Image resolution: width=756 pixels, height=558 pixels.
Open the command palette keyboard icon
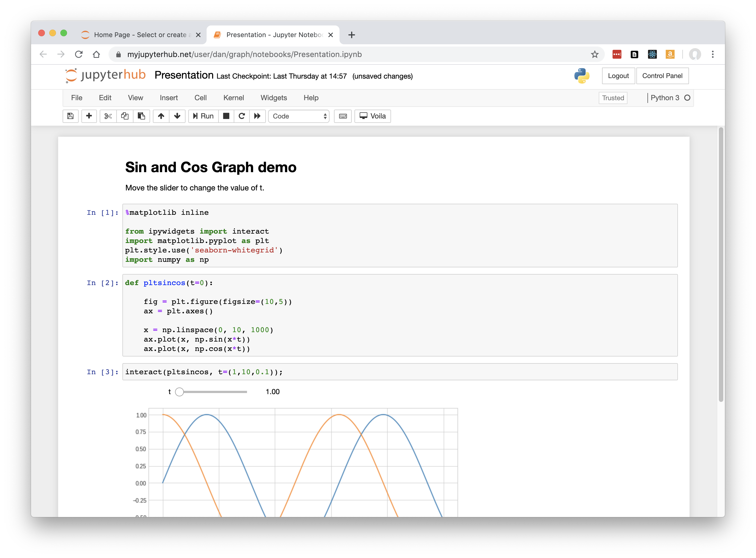coord(343,116)
